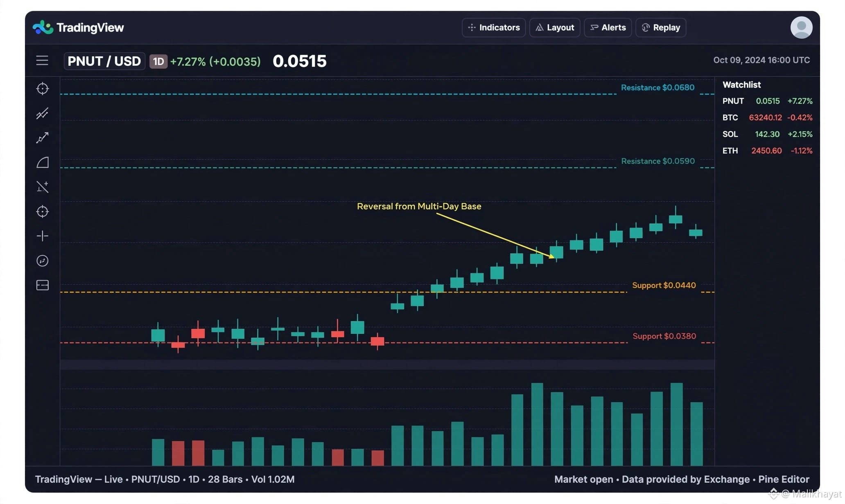This screenshot has width=845, height=504.
Task: Click the Resistance $0.0590 label
Action: point(658,161)
